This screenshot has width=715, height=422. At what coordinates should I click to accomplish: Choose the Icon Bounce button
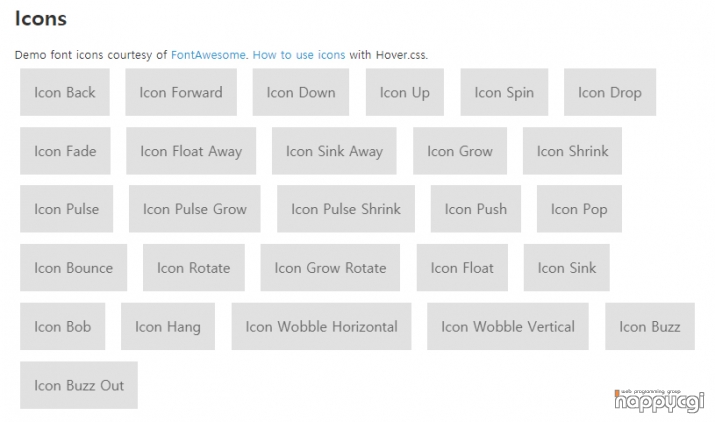point(73,268)
